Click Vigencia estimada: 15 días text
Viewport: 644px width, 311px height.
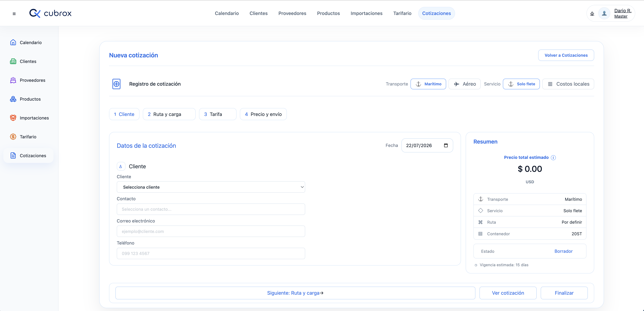504,265
